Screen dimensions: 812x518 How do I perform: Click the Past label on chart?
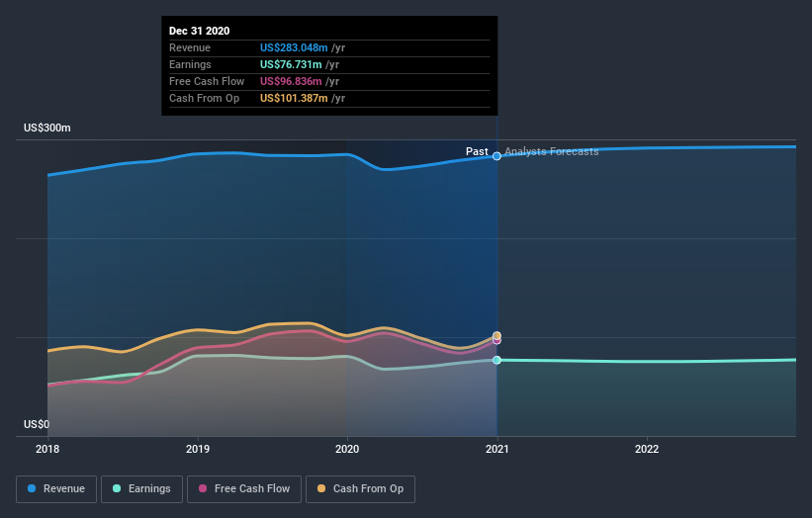coord(477,151)
